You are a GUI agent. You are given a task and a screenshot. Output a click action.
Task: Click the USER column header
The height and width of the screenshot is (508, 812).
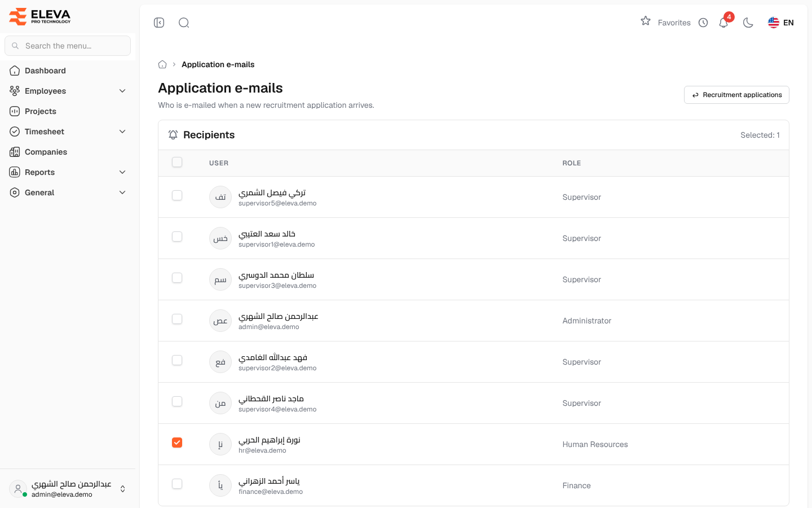coord(219,163)
